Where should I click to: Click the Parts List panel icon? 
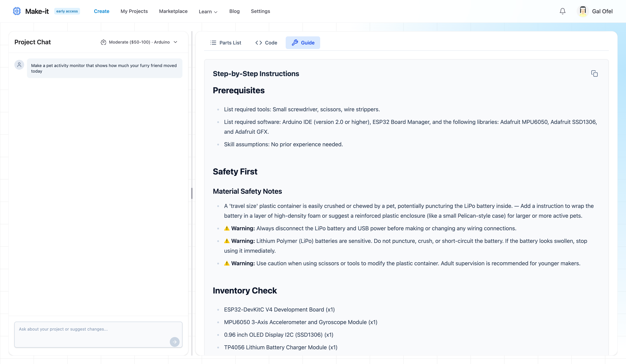click(x=213, y=43)
